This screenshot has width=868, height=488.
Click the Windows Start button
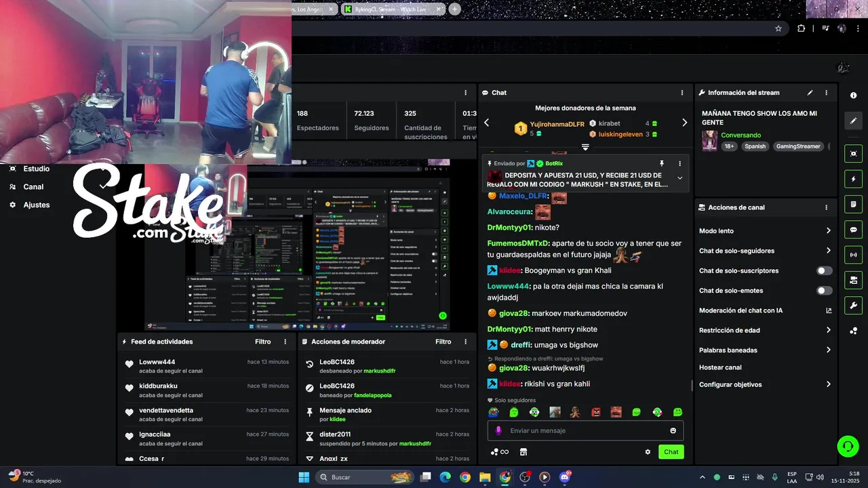304,477
